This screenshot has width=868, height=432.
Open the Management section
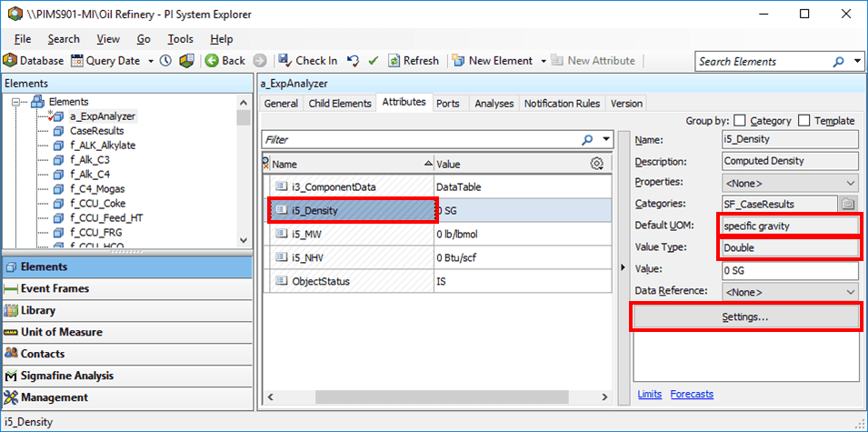[127, 397]
